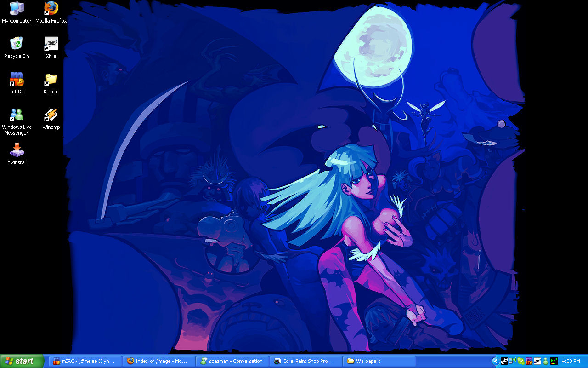Open the Windows Start menu
The height and width of the screenshot is (368, 588).
[x=22, y=361]
